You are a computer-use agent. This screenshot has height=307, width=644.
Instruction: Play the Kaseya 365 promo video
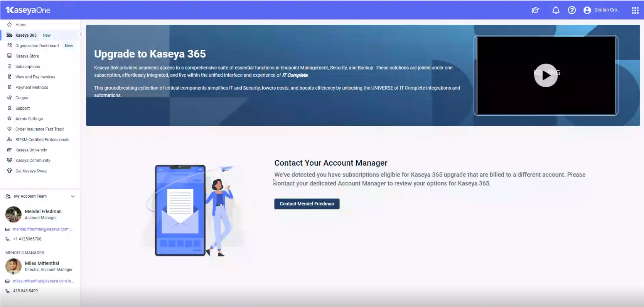tap(546, 75)
